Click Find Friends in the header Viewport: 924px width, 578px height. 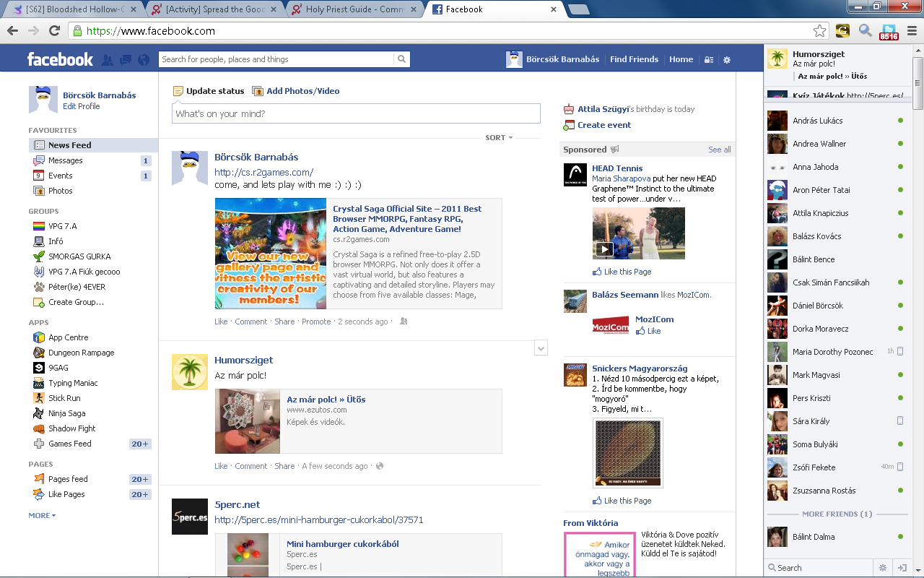click(634, 59)
